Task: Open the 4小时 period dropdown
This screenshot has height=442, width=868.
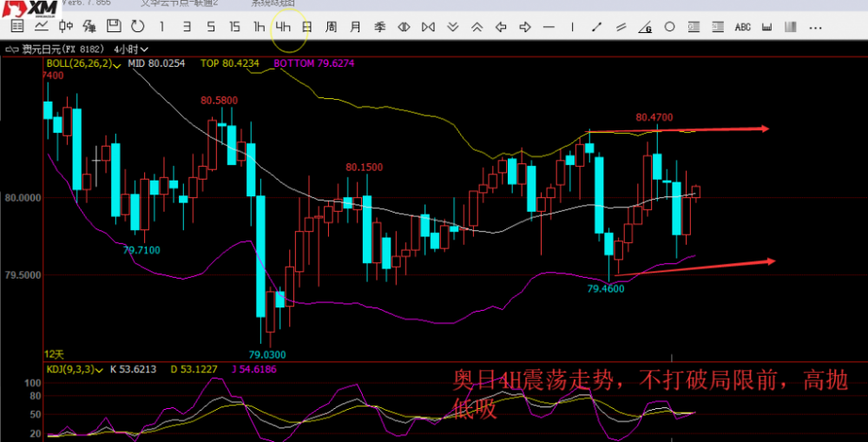Action: click(x=131, y=49)
